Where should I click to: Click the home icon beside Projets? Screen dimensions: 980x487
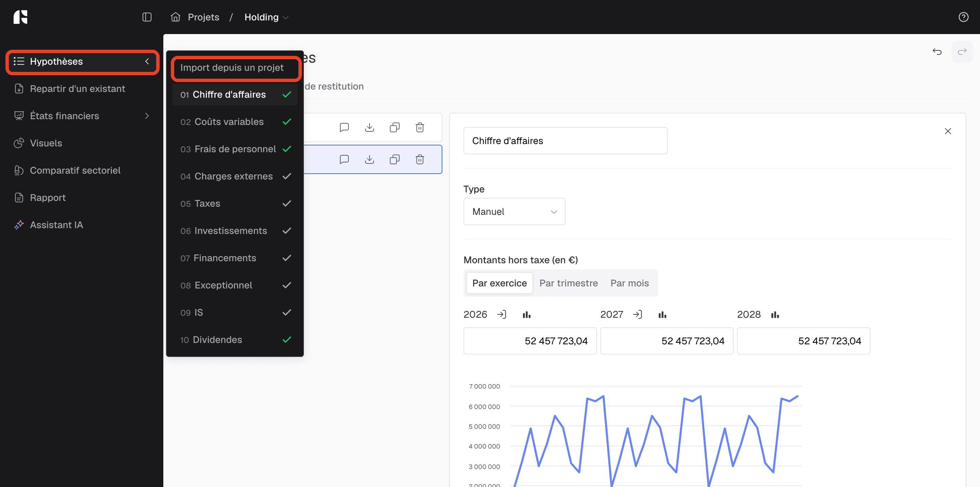pyautogui.click(x=175, y=17)
